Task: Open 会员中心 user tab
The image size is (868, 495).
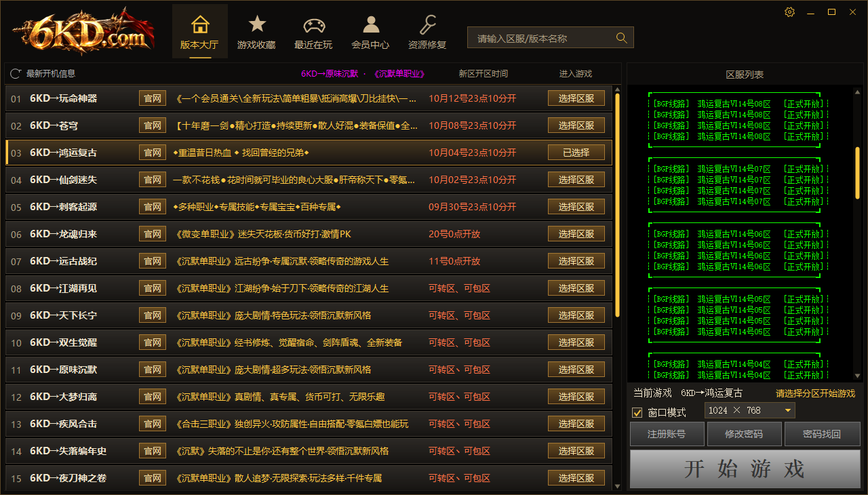Action: (x=370, y=32)
